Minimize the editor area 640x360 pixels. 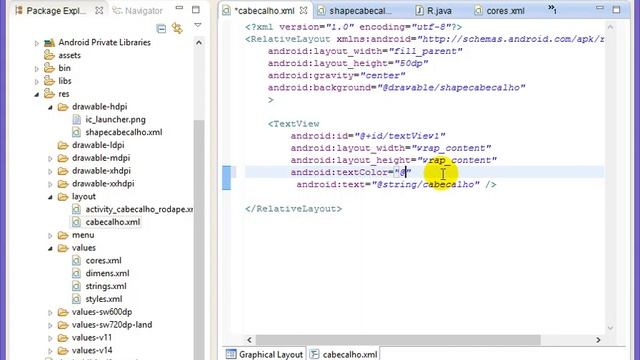click(x=600, y=8)
